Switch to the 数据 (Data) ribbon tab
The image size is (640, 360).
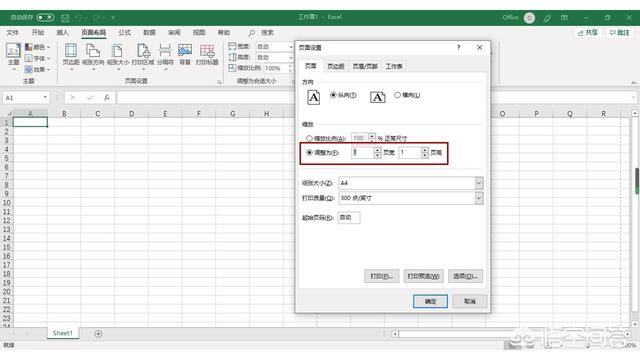(x=149, y=33)
